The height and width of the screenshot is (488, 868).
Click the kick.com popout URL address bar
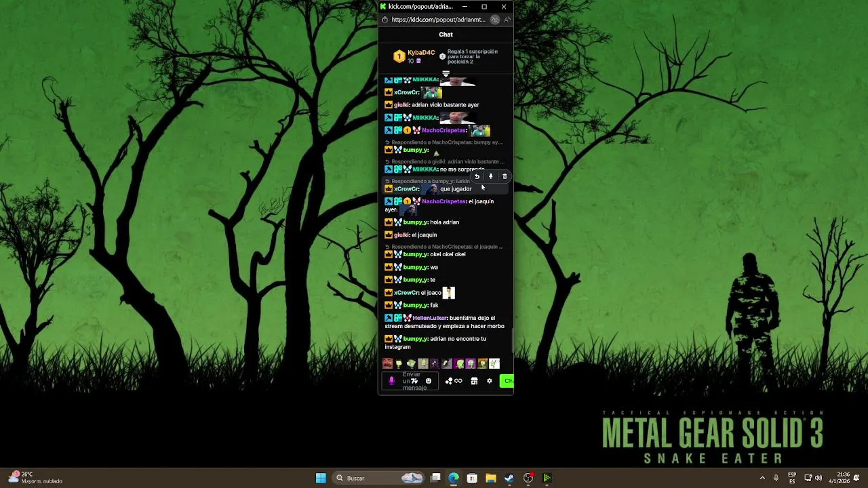[x=438, y=20]
